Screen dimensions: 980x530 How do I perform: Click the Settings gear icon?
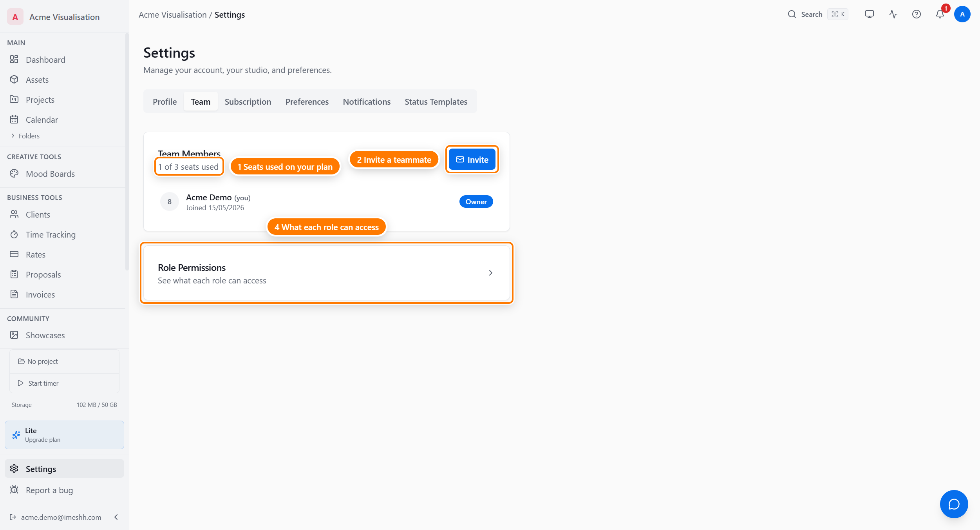14,468
